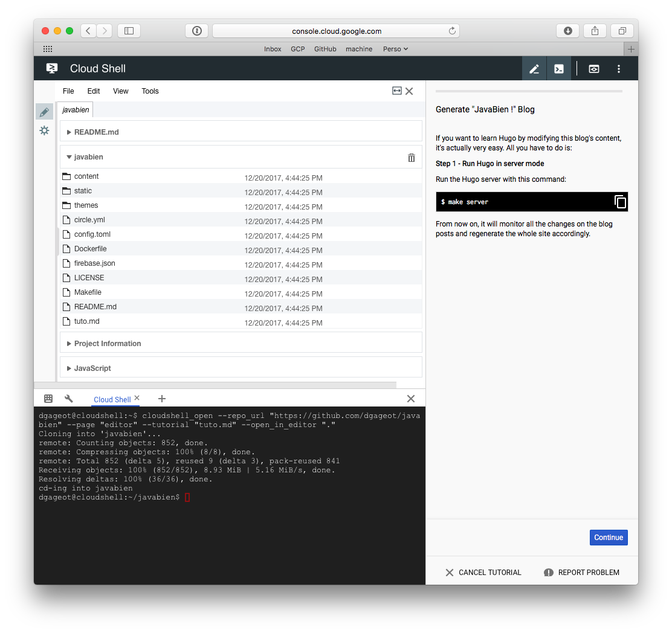Open the tuto.md file
Viewport: 672px width, 633px height.
pos(241,322)
